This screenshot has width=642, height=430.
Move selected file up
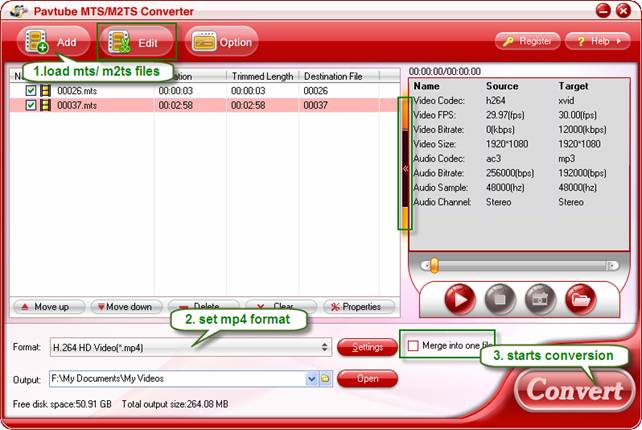click(x=49, y=307)
